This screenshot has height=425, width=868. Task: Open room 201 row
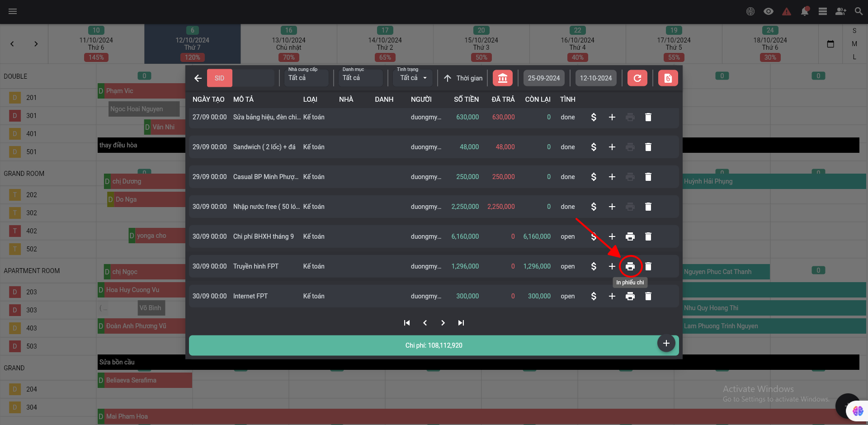point(48,98)
